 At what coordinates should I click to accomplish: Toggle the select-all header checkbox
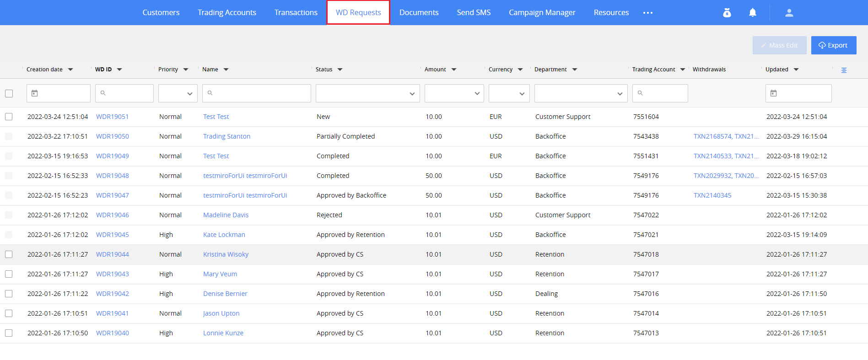coord(9,93)
